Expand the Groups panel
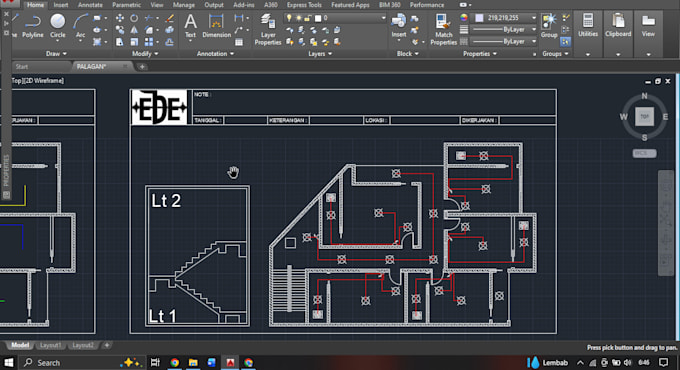The height and width of the screenshot is (370, 680). tap(555, 54)
